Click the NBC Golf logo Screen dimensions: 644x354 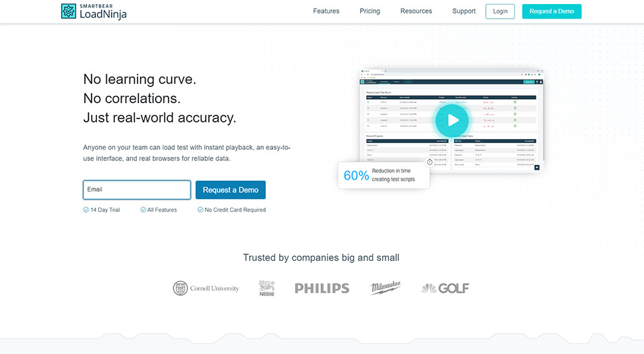[x=445, y=288]
